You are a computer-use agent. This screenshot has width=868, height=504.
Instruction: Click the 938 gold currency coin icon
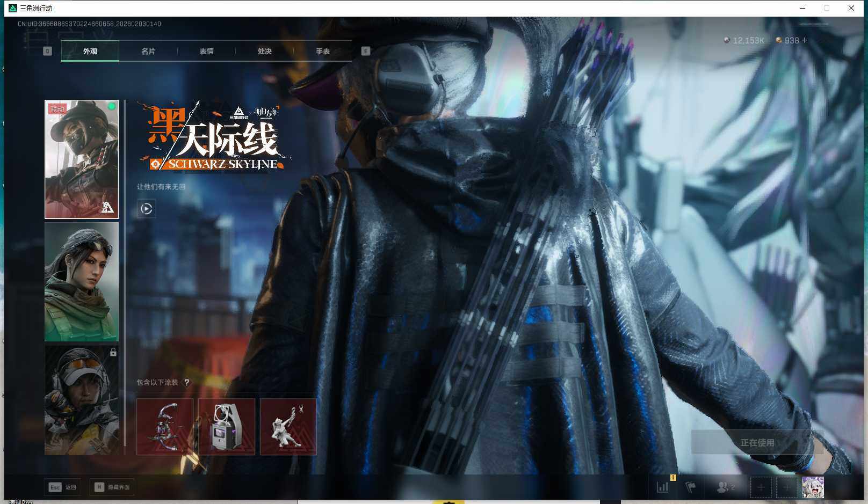(779, 40)
